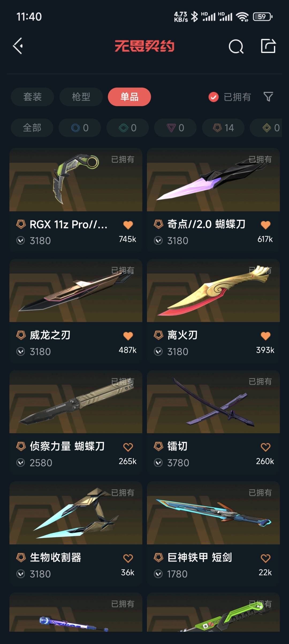Open the filter funnel icon
Viewport: 289px width, 644px height.
coord(268,97)
